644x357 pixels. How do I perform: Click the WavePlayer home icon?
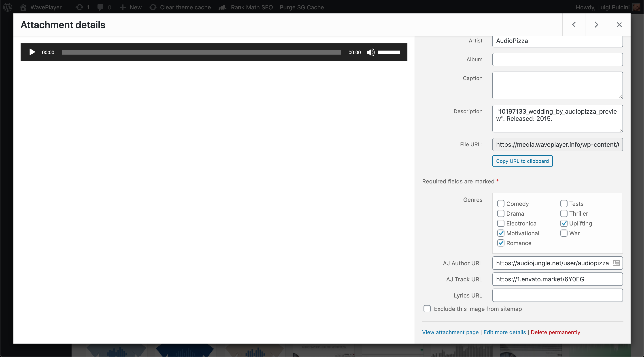point(23,7)
